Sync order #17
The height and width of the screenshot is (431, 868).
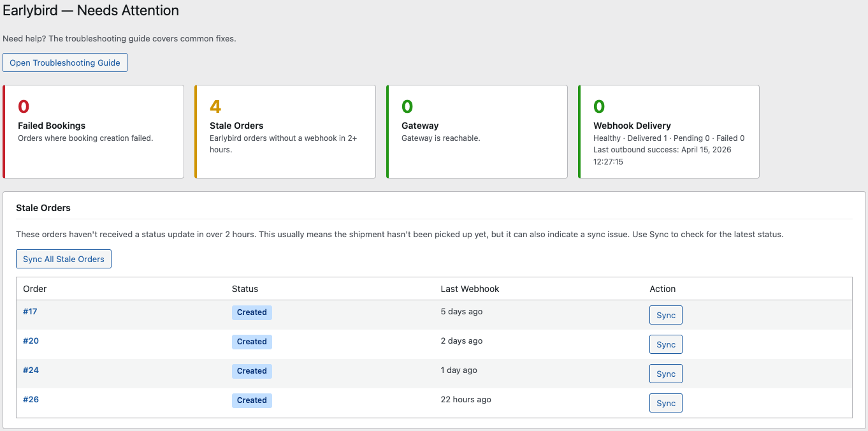pos(666,315)
